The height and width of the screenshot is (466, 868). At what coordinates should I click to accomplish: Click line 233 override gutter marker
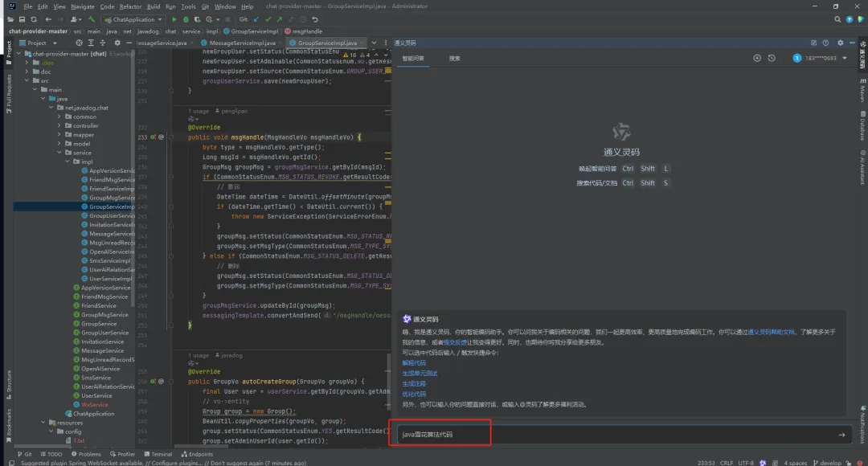coord(154,137)
